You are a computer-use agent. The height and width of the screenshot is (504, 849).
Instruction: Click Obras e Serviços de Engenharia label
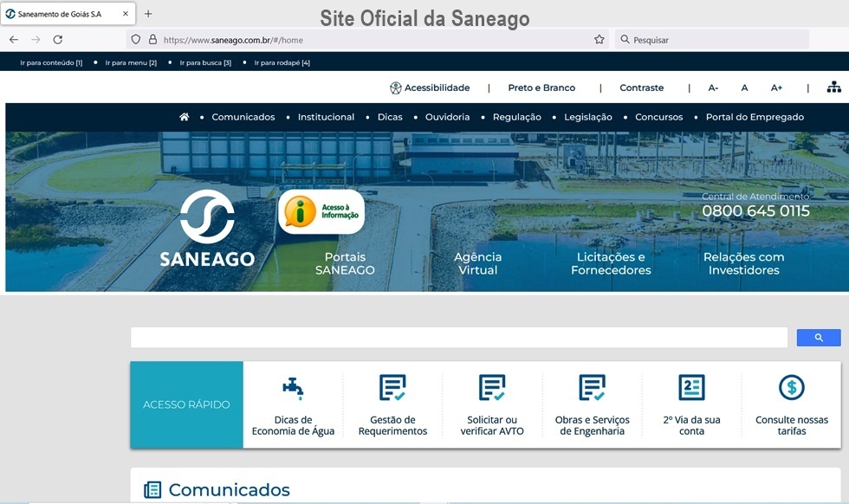[592, 425]
